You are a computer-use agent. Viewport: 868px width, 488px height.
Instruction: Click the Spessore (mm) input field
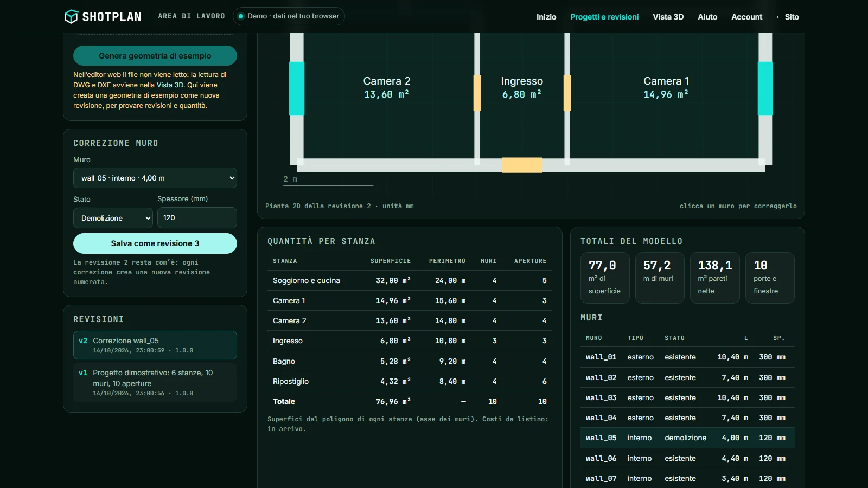point(197,217)
